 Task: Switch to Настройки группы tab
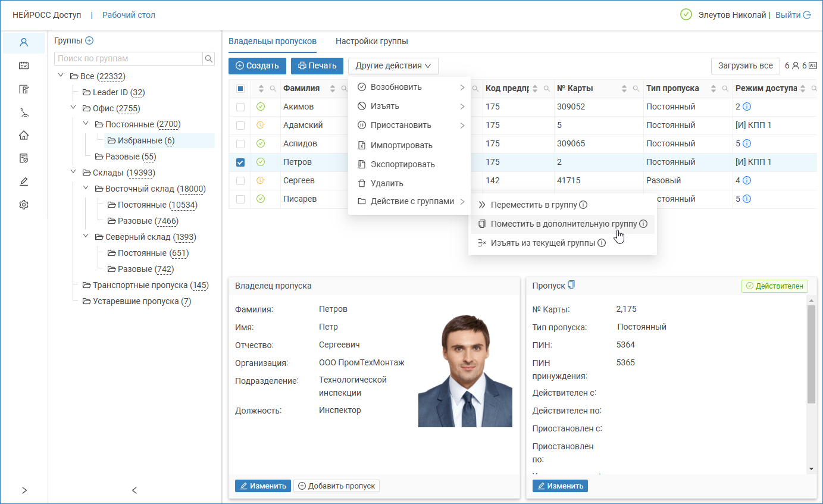pyautogui.click(x=371, y=42)
